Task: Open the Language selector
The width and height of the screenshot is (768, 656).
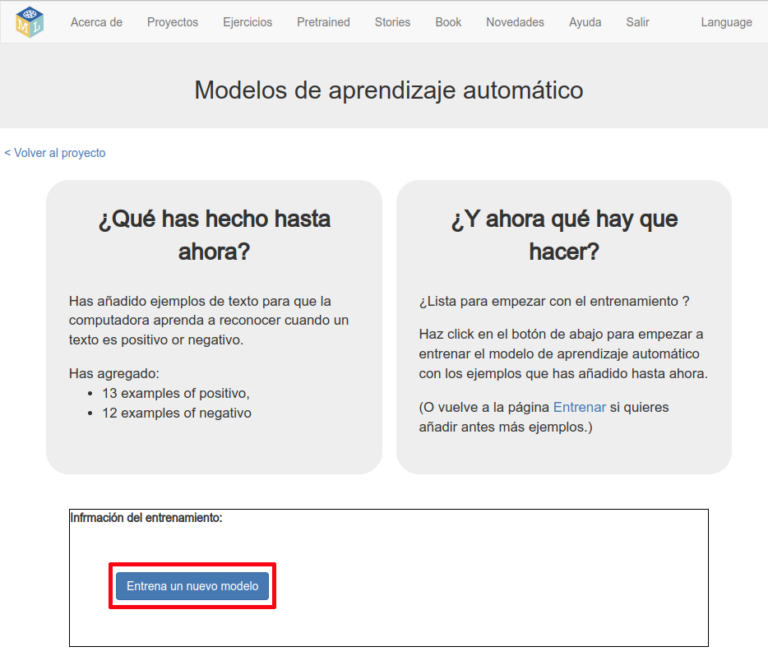Action: tap(726, 22)
